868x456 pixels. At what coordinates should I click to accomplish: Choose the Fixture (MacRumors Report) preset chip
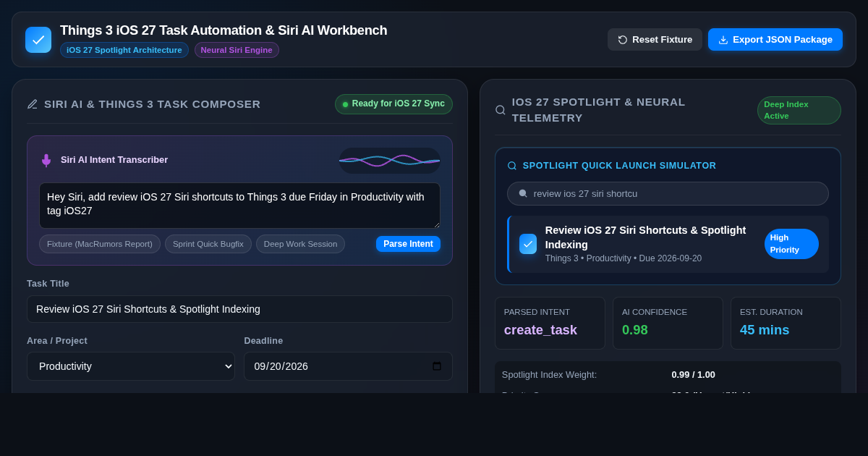pos(100,244)
